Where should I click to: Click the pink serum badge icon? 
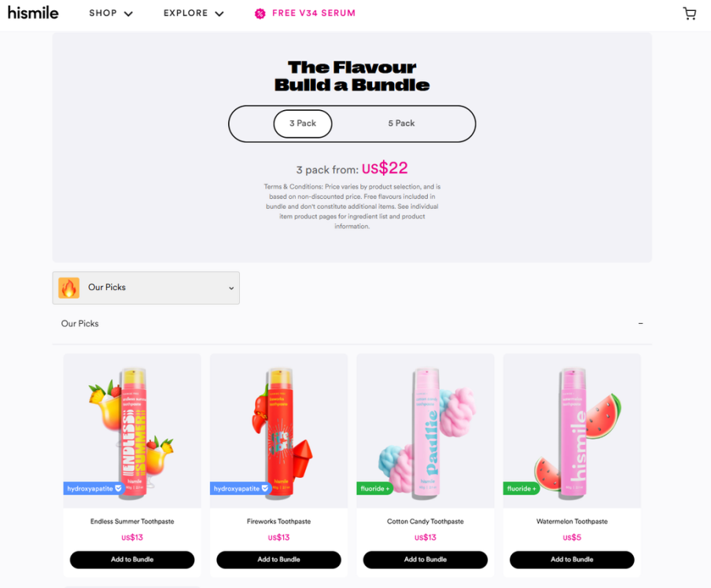tap(260, 13)
